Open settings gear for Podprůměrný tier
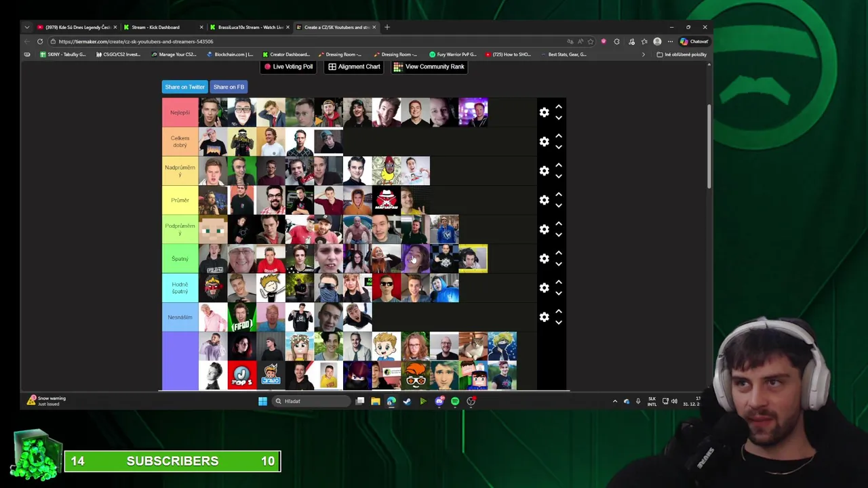 click(x=544, y=229)
